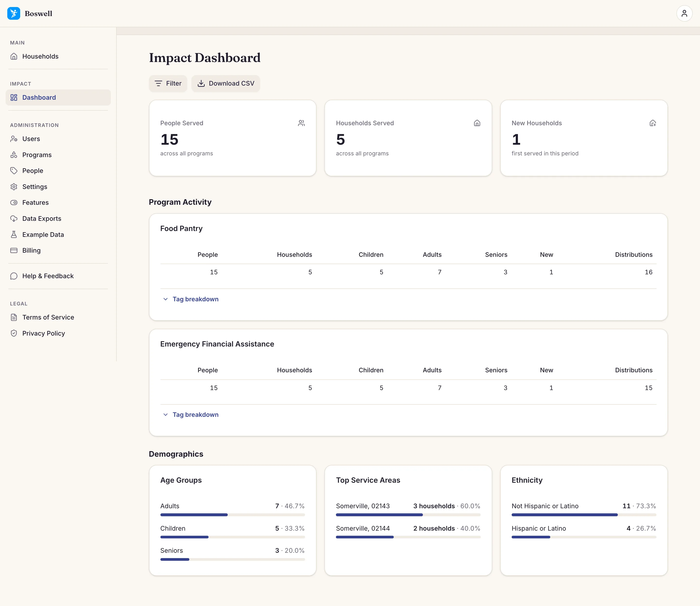
Task: Click the Boswell brand name
Action: (x=39, y=14)
